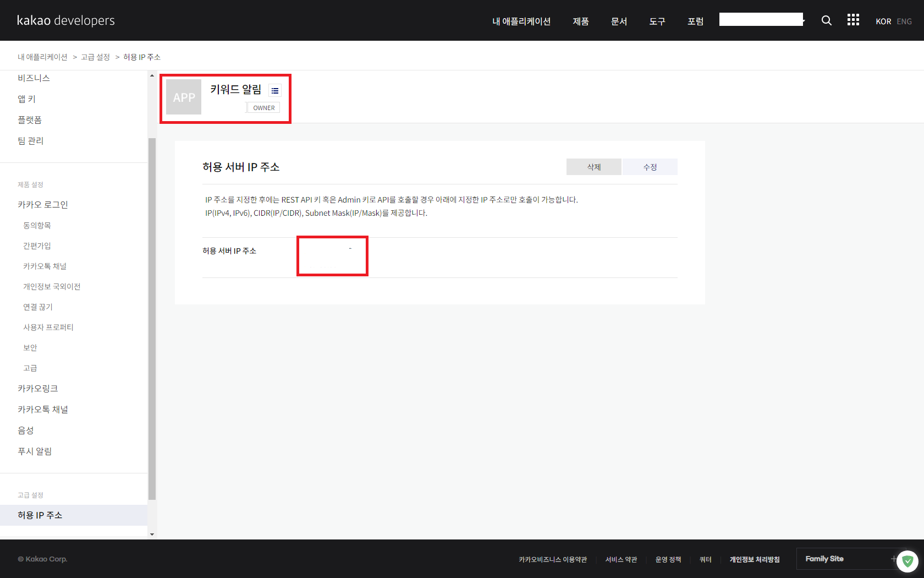Screen dimensions: 924x578
Task: Open 사용자 프로퍼티 submenu item
Action: [48, 328]
